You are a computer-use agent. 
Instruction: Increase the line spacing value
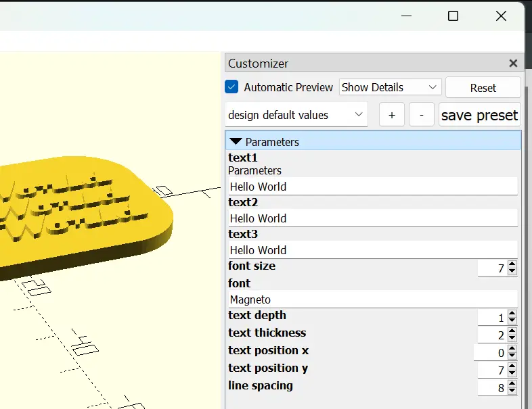pos(512,384)
